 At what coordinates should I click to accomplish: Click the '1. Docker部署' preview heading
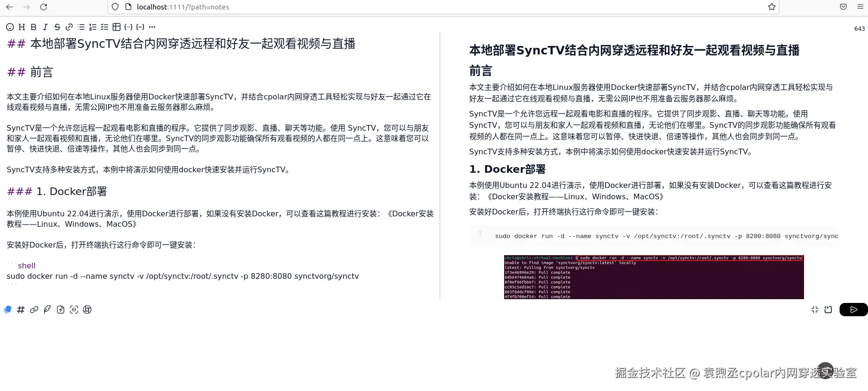point(507,169)
